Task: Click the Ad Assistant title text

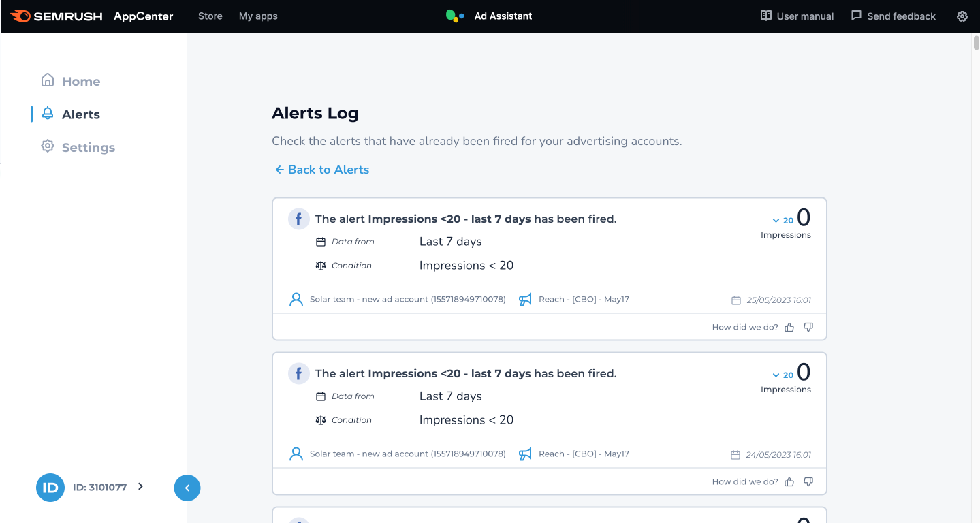Action: click(503, 16)
